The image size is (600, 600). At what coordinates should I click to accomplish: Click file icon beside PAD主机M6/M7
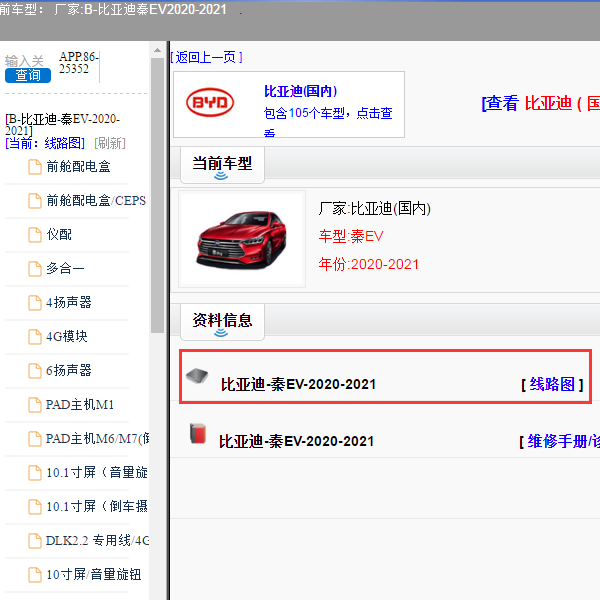tap(35, 440)
